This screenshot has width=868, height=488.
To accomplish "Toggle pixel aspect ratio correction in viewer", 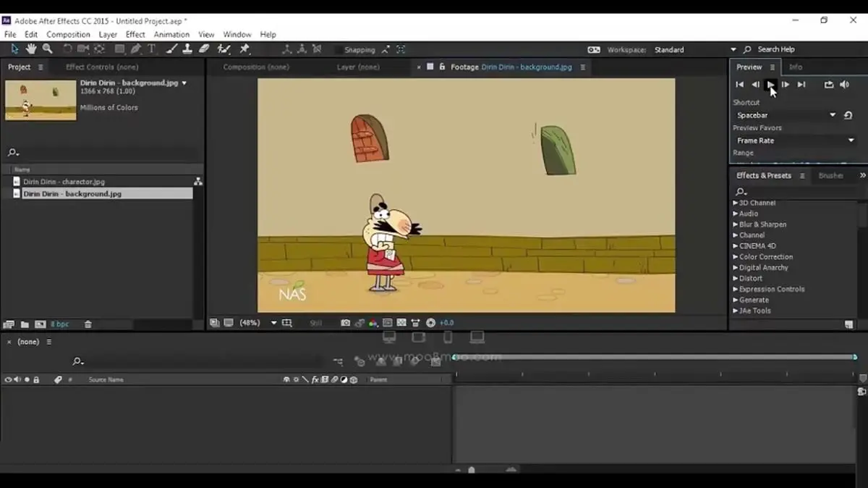I will pos(415,323).
